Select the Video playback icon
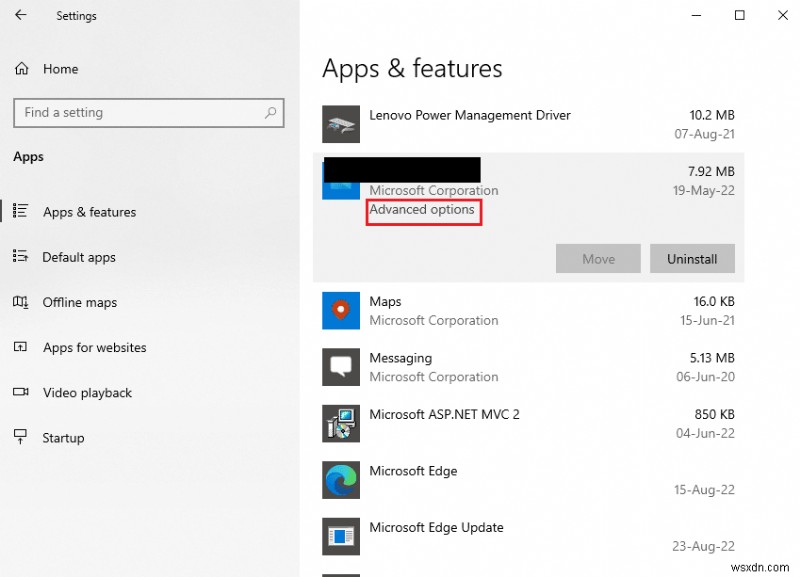 coord(21,392)
